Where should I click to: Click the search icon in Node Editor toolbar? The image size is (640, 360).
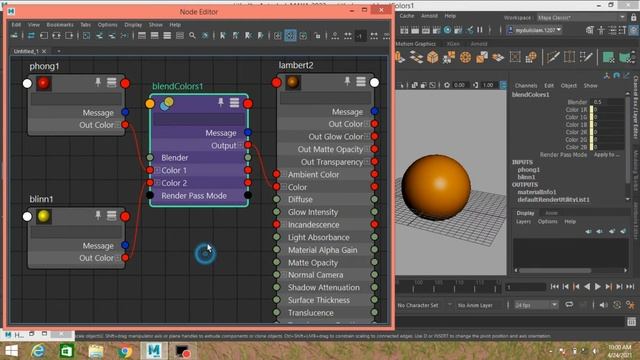point(192,36)
